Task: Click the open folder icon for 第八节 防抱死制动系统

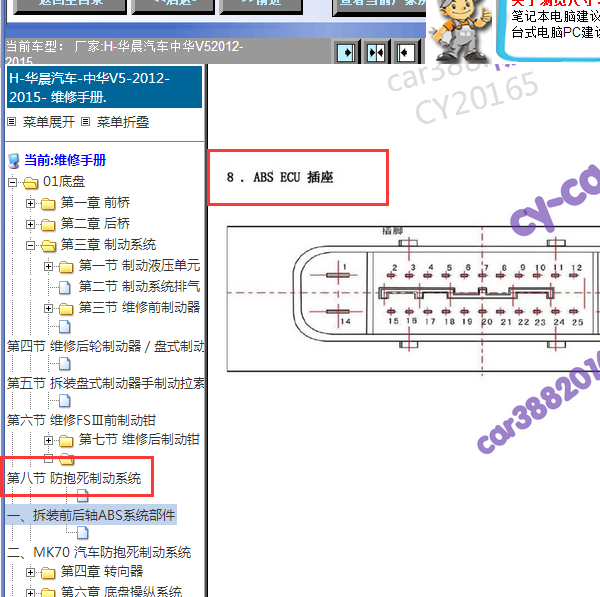Action: pyautogui.click(x=67, y=458)
